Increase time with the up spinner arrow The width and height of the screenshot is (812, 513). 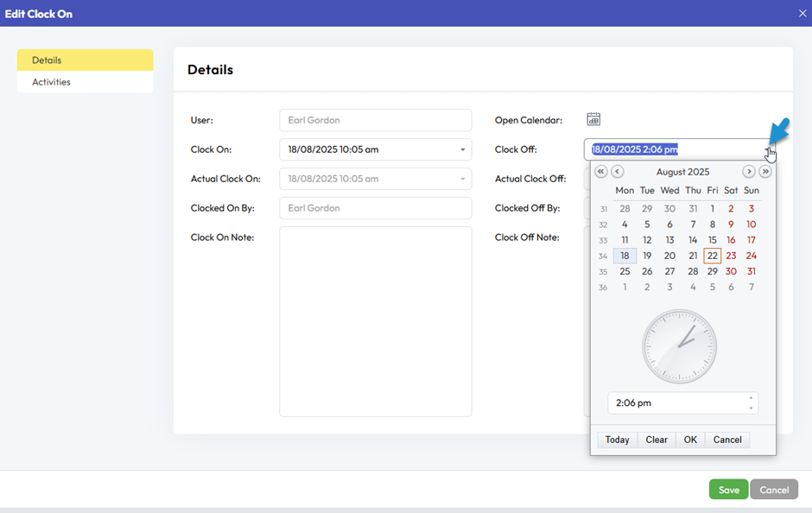point(751,398)
